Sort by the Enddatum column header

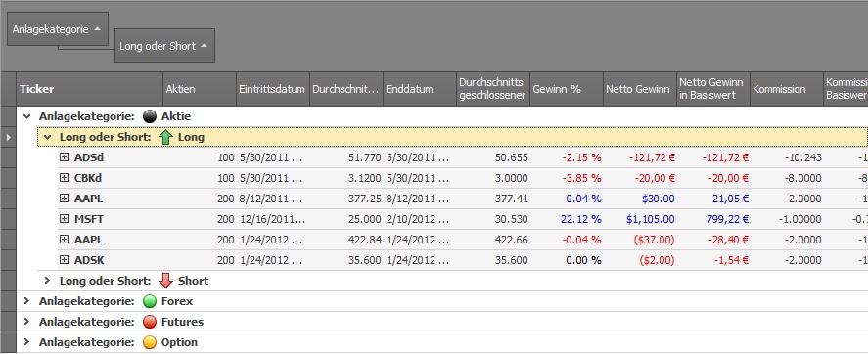coord(420,89)
